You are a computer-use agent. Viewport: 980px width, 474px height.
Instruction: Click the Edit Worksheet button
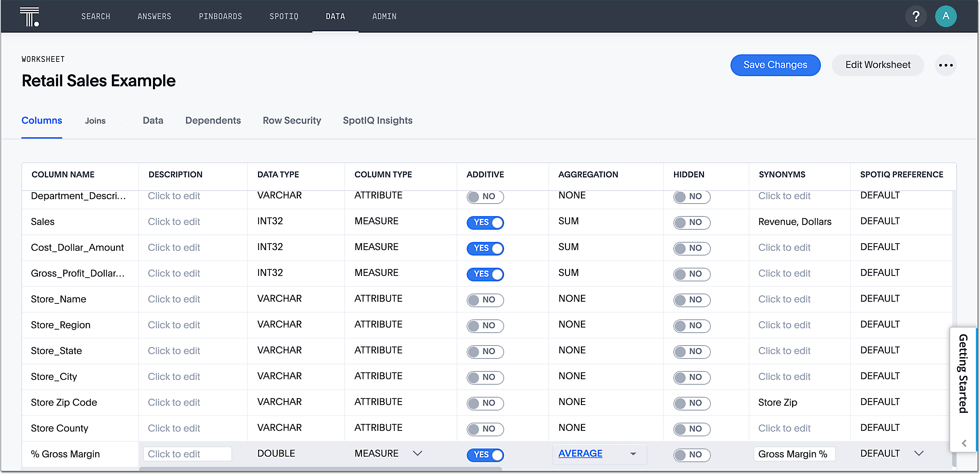pyautogui.click(x=878, y=65)
